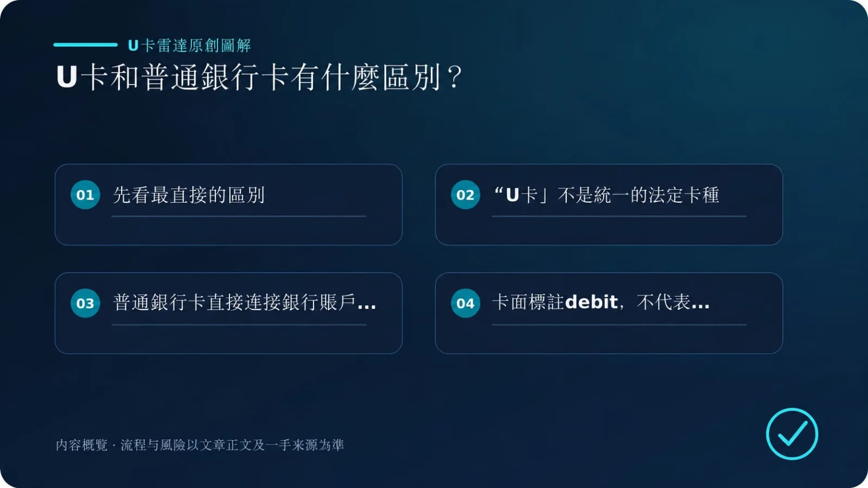
Task: Open the card 「U卡」不是統一的法定卡種
Action: pos(609,204)
